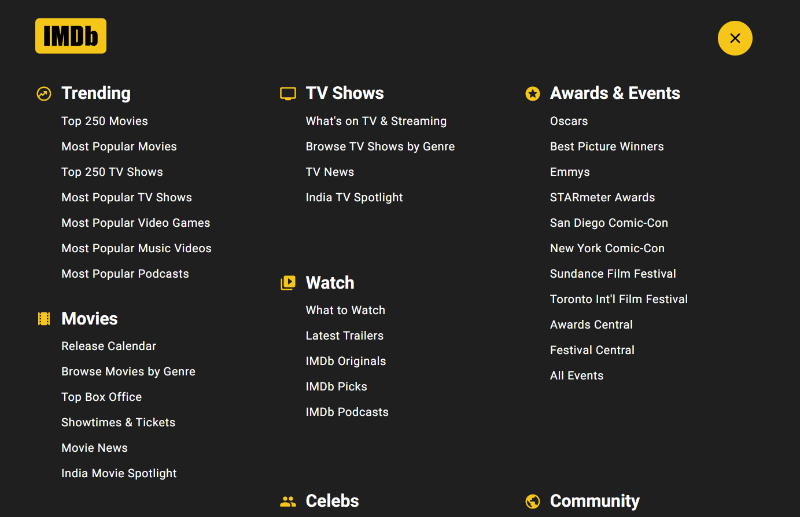This screenshot has height=517, width=800.
Task: Open Top 250 Movies
Action: (105, 121)
